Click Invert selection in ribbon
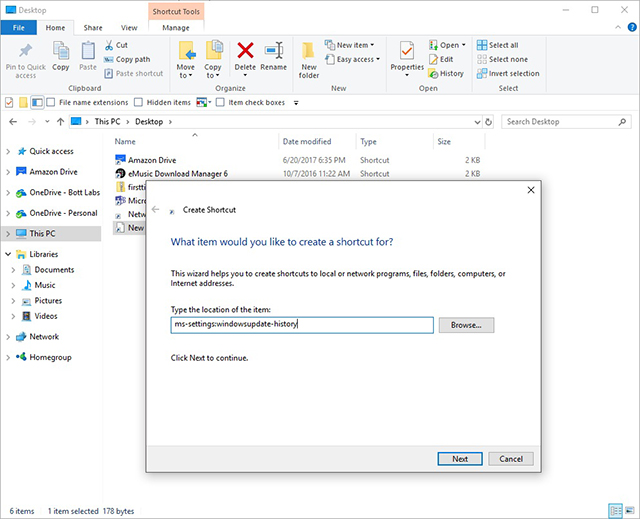The height and width of the screenshot is (519, 640). pos(508,73)
